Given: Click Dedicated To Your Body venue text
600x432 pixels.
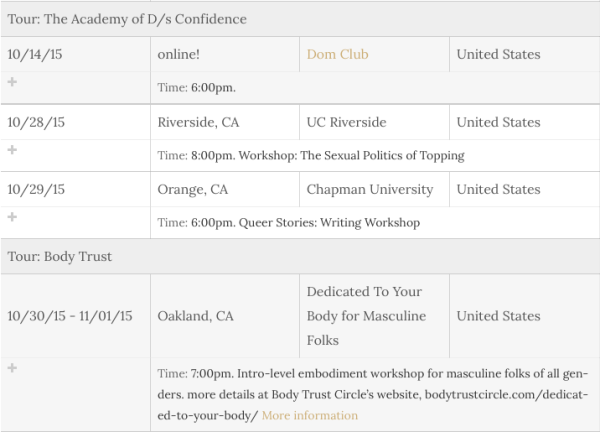Looking at the screenshot, I should pyautogui.click(x=366, y=316).
